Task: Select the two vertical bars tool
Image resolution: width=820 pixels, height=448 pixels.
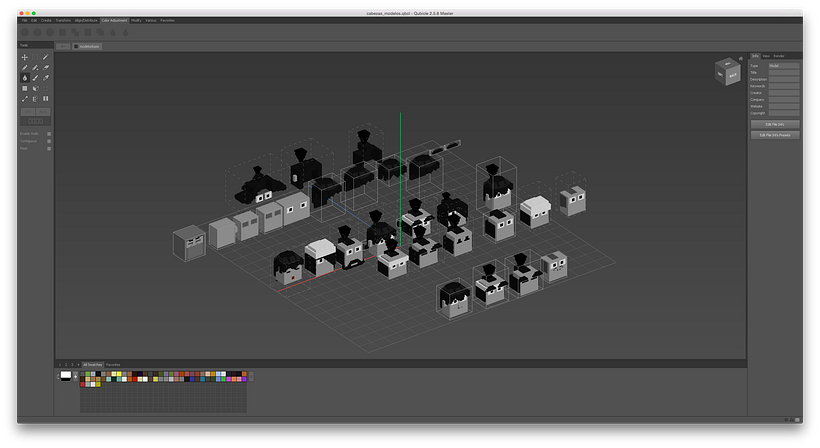Action: coord(45,99)
